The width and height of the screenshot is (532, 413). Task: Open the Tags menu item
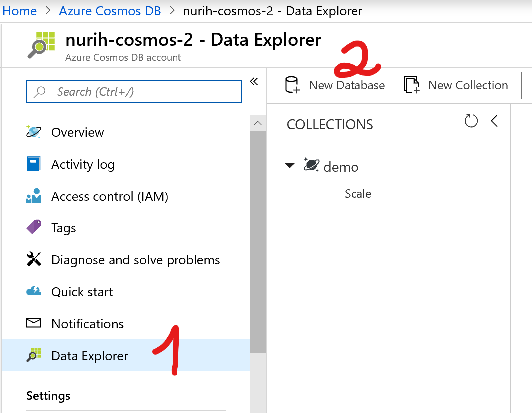coord(63,228)
